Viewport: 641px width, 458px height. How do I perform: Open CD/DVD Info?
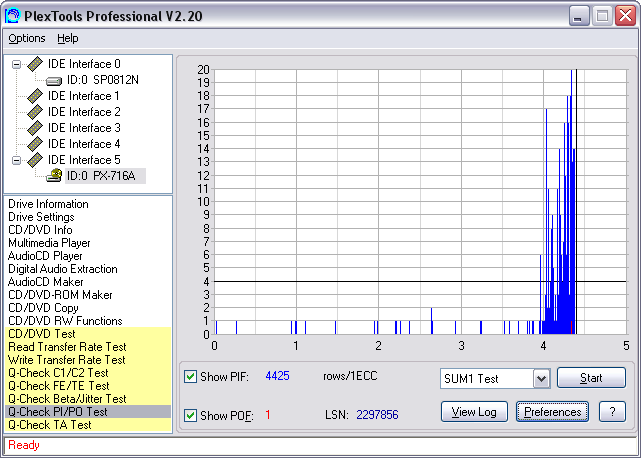click(40, 230)
